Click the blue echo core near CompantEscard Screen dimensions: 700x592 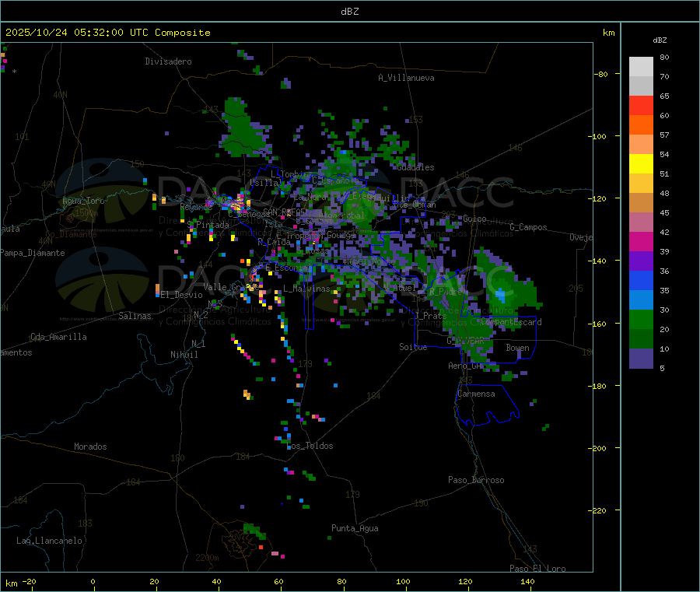500,295
